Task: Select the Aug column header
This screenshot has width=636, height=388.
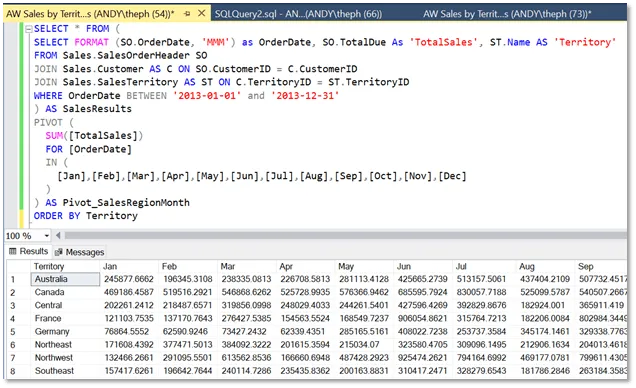Action: (545, 266)
